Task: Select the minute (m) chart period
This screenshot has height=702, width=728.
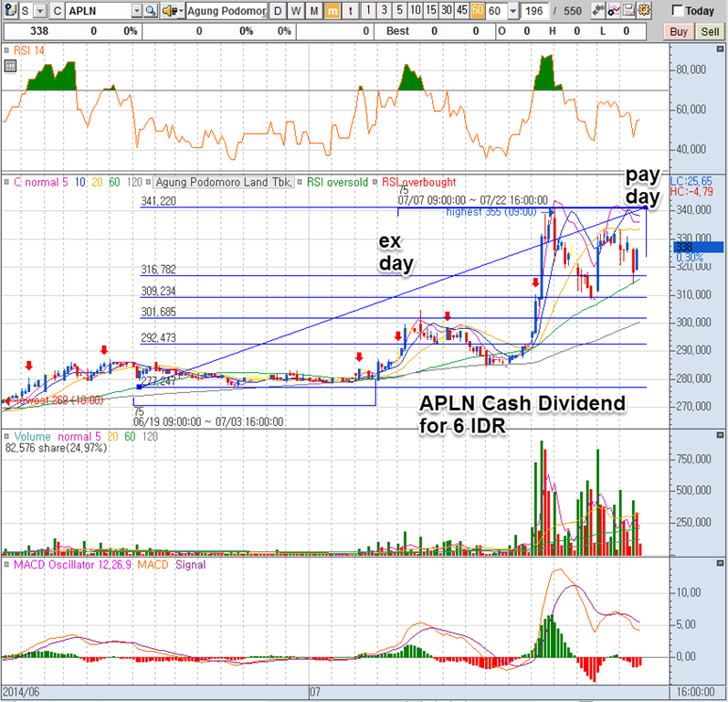Action: 332,11
